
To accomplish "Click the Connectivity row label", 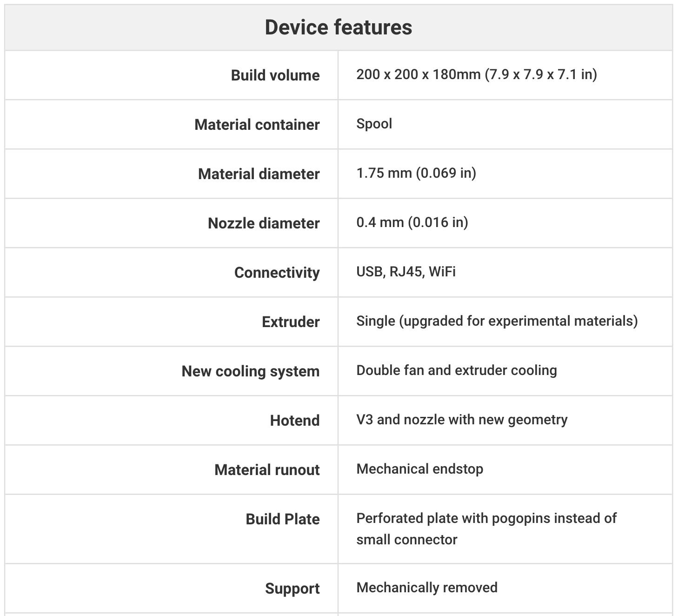I will [277, 273].
